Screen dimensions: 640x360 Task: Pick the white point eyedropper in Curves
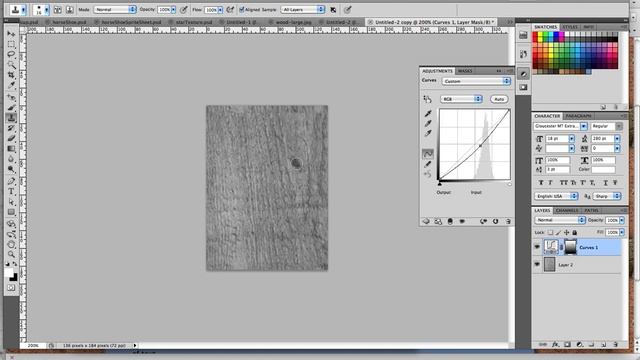[428, 133]
